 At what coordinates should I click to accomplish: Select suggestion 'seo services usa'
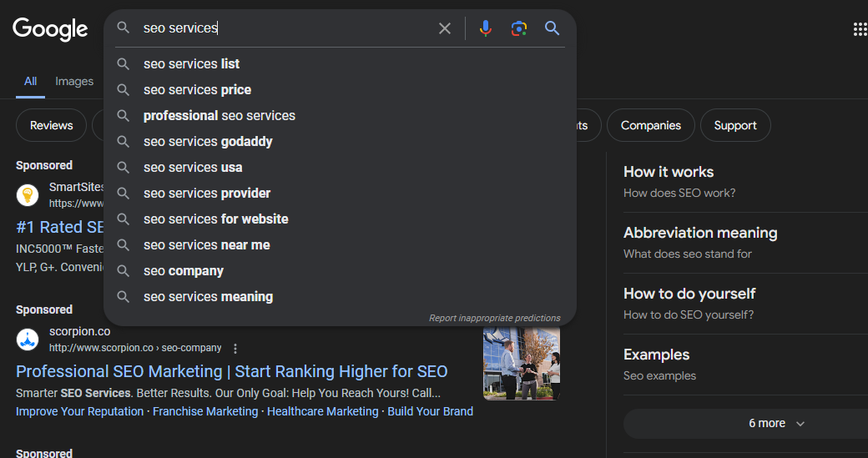[x=340, y=167]
